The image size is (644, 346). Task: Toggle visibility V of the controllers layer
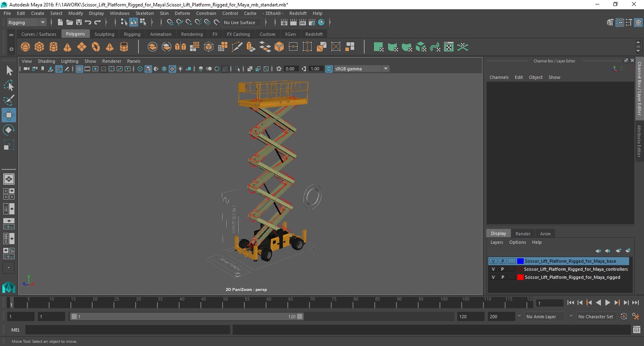(x=493, y=269)
